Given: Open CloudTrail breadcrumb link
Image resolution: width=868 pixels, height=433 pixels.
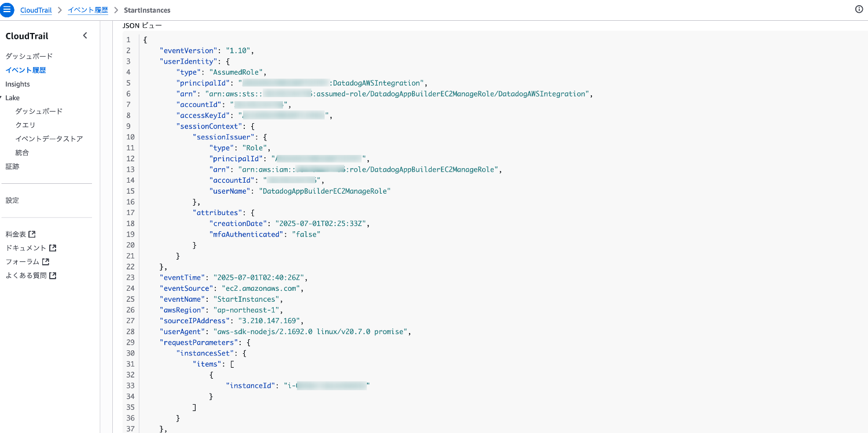Looking at the screenshot, I should pos(36,10).
